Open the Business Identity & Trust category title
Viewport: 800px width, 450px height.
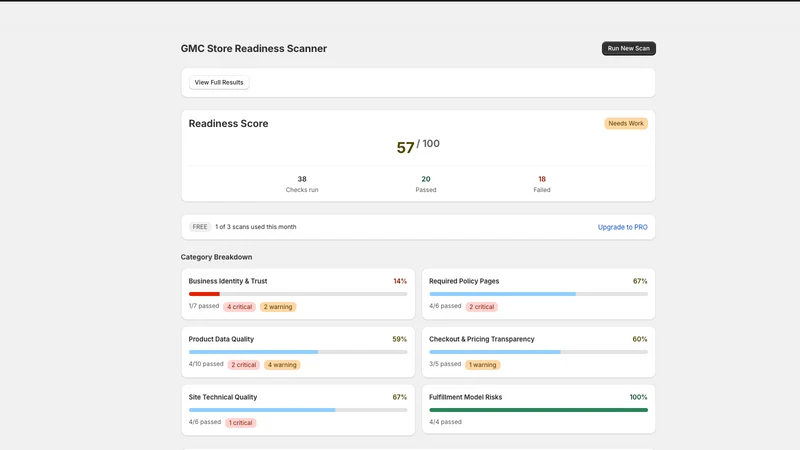click(x=228, y=281)
